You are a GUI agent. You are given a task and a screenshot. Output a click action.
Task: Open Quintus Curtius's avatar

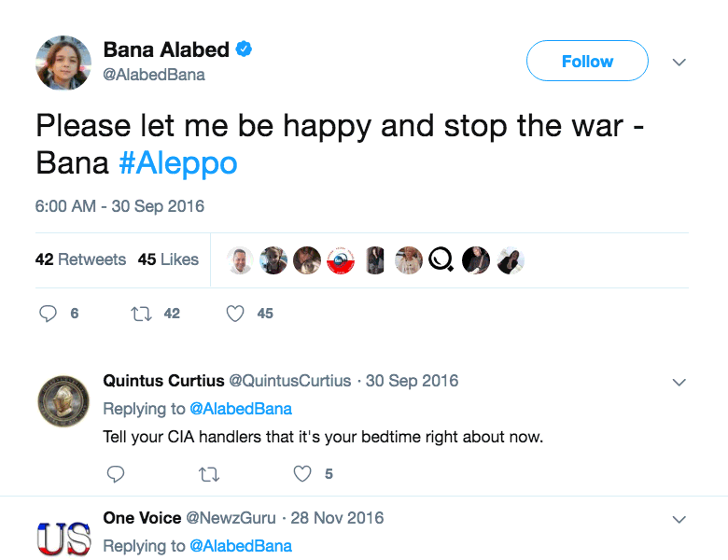[x=63, y=401]
